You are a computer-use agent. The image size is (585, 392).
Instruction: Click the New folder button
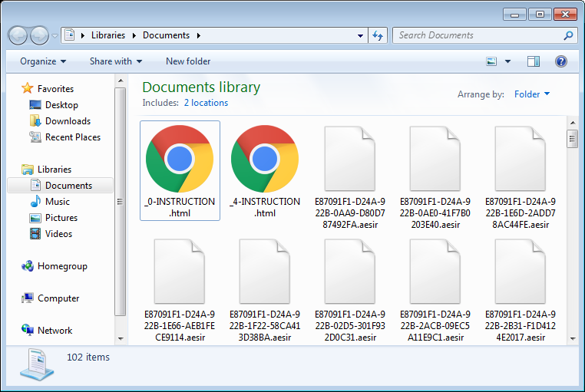188,61
